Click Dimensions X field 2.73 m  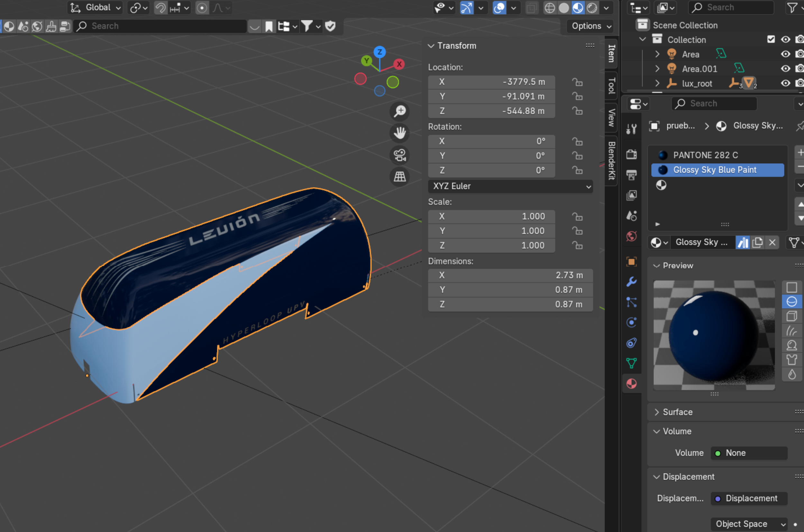pyautogui.click(x=510, y=275)
